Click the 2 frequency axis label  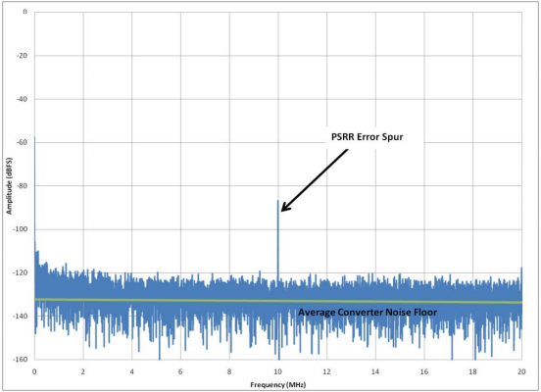point(83,371)
